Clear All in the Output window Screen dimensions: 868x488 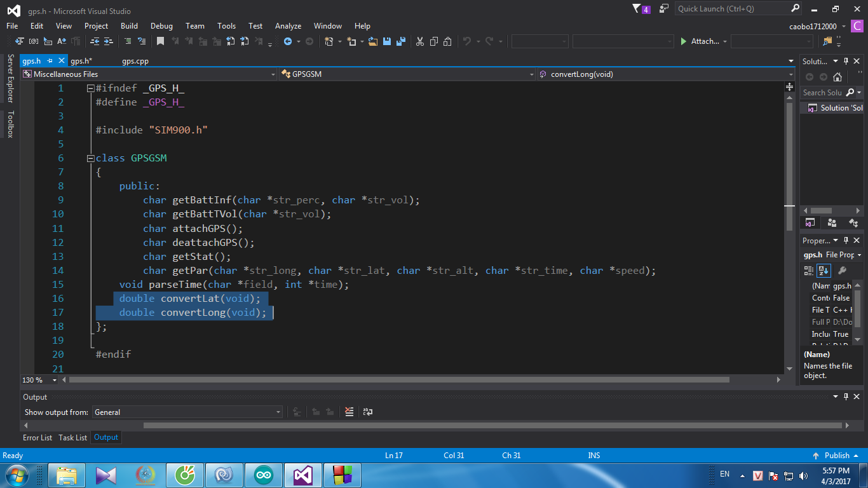(x=349, y=412)
